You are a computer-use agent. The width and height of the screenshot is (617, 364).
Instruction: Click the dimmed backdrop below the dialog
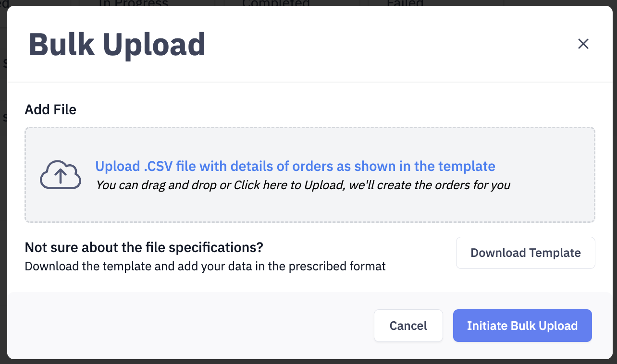point(308,362)
